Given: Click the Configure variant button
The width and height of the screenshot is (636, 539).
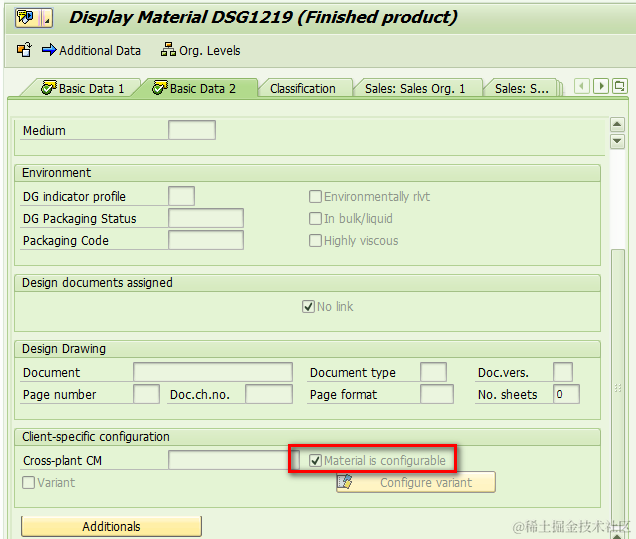Looking at the screenshot, I should point(416,482).
